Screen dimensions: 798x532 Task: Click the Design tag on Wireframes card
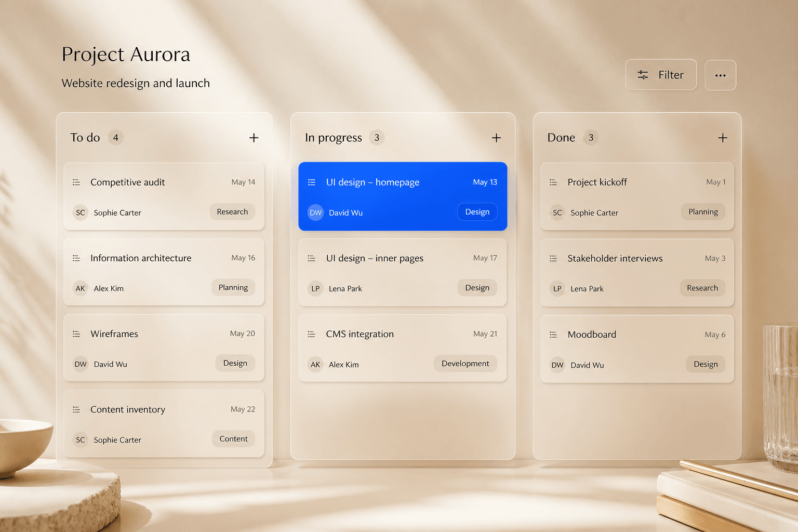235,363
